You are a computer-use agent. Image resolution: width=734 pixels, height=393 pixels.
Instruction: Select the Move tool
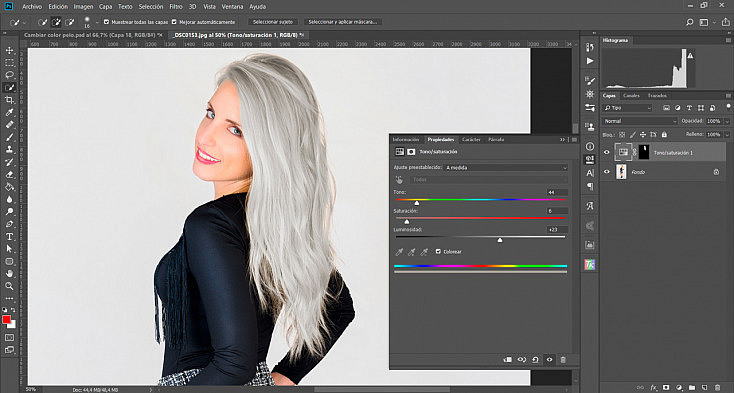(9, 50)
